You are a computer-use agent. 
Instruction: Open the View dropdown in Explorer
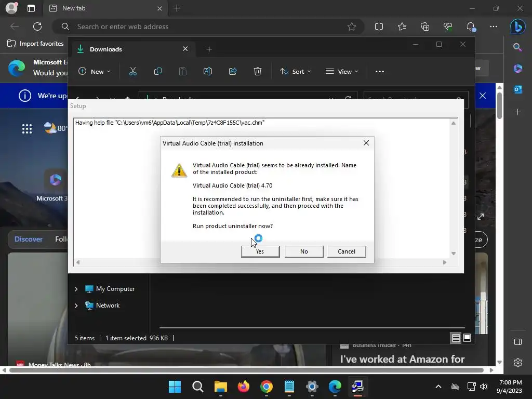tap(342, 72)
